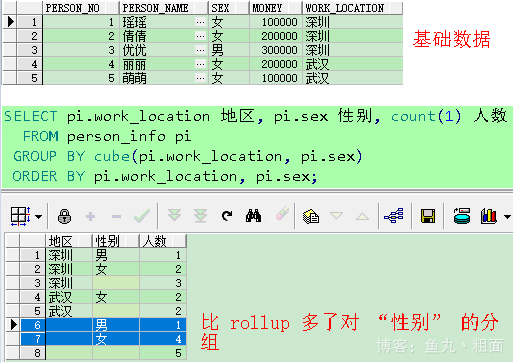The height and width of the screenshot is (363, 514).
Task: Click the insert record plus icon
Action: coord(90,217)
